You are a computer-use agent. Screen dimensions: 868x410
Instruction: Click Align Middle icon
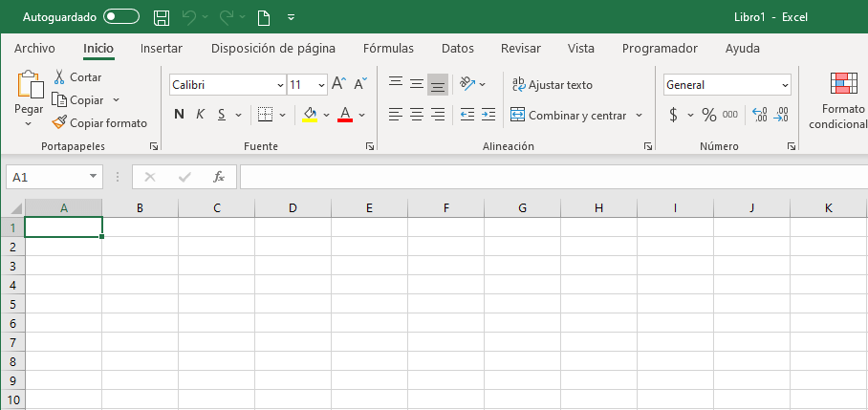[416, 84]
